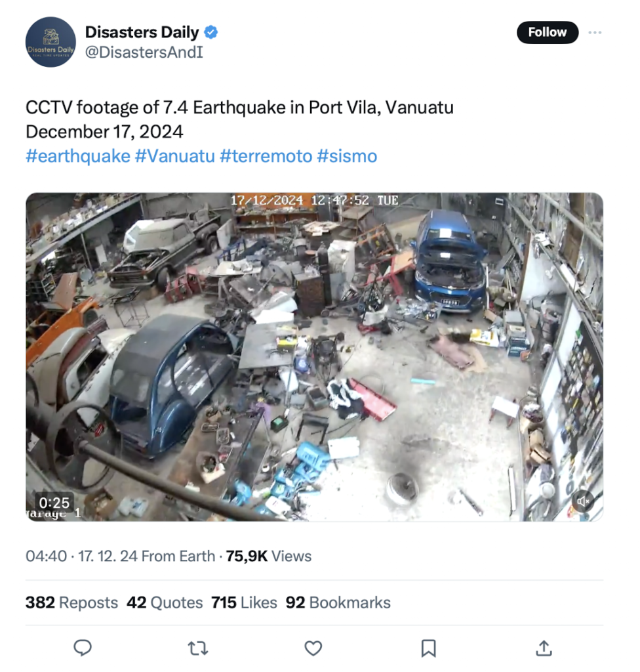View the 42 Quotes list
This screenshot has height=672, width=640.
pyautogui.click(x=165, y=602)
